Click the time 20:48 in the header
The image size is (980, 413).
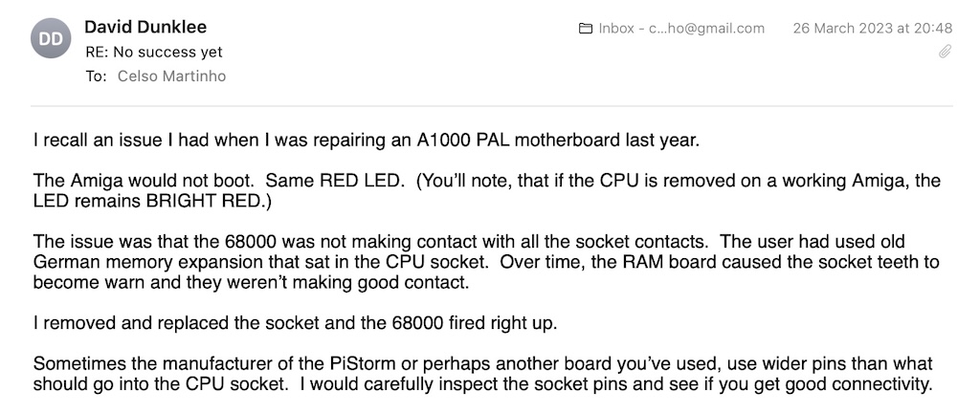933,29
